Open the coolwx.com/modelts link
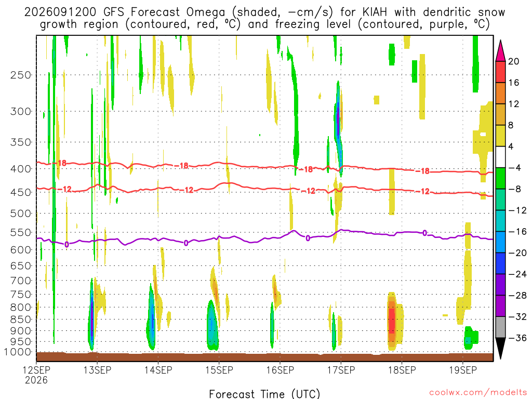Image resolution: width=532 pixels, height=399 pixels. click(x=478, y=393)
